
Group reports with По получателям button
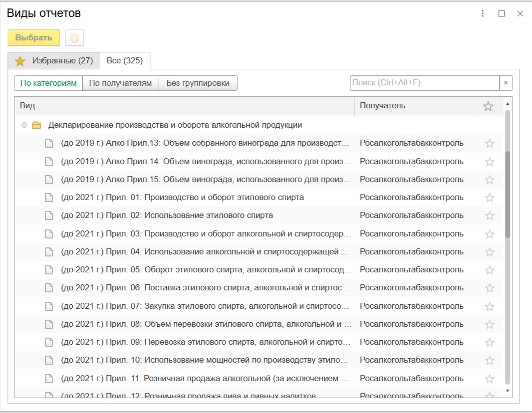[120, 83]
